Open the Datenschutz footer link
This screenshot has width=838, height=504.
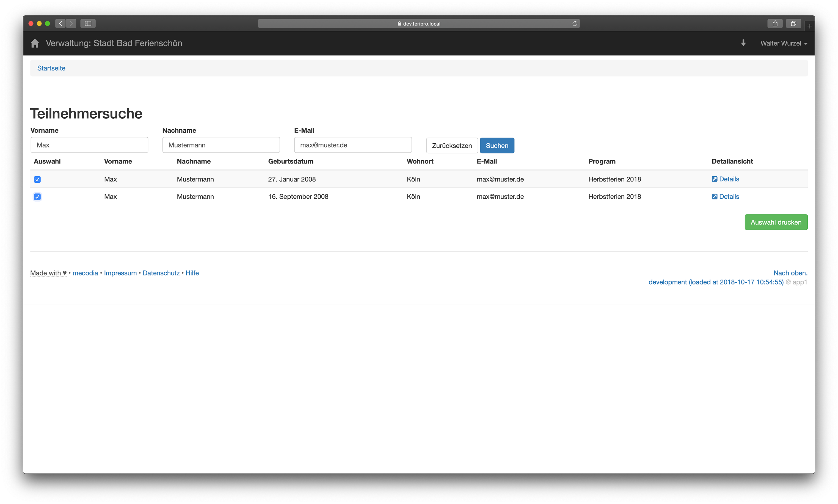click(x=161, y=273)
